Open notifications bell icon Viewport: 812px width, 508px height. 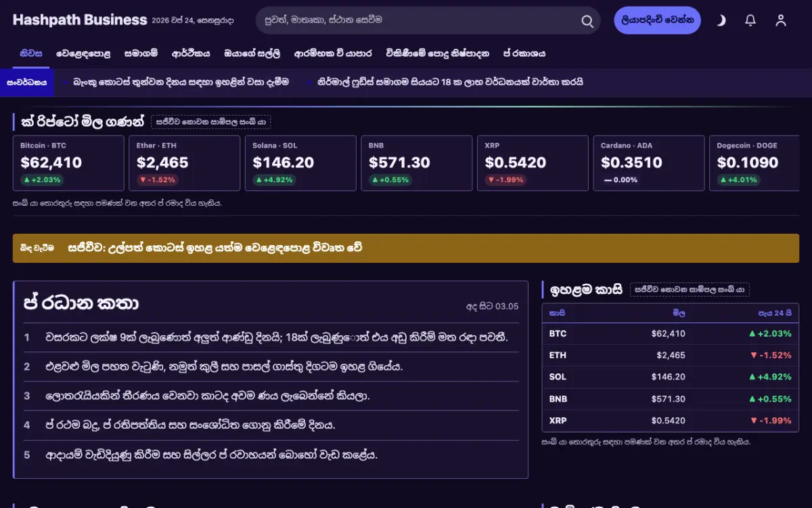(750, 20)
